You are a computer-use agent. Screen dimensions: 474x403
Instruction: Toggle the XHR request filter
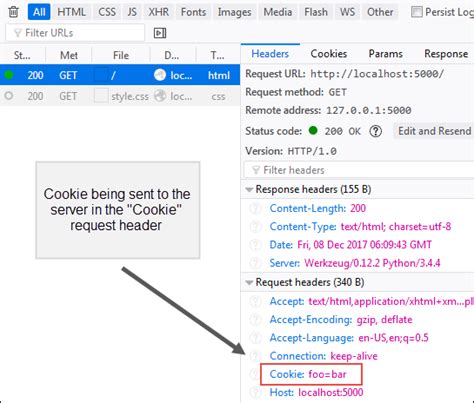(159, 12)
